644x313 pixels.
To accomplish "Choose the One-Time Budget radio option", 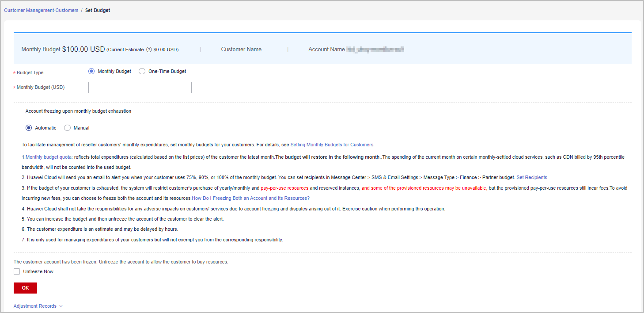I will click(x=142, y=71).
